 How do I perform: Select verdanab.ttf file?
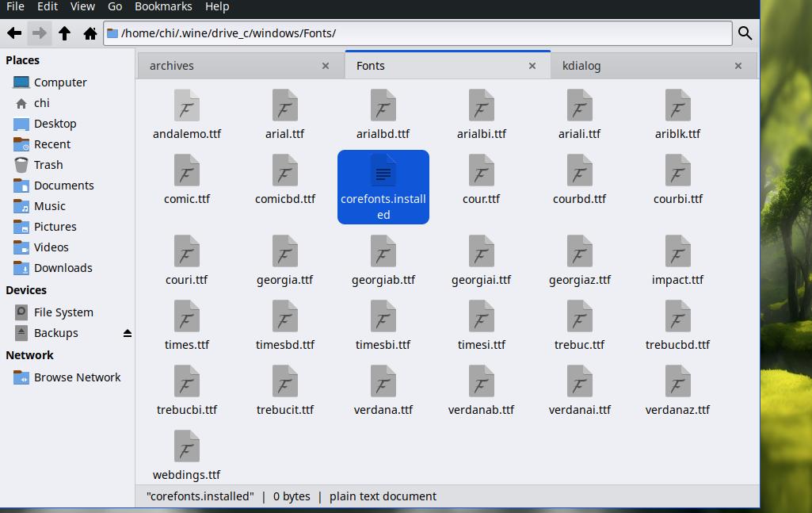coord(481,391)
